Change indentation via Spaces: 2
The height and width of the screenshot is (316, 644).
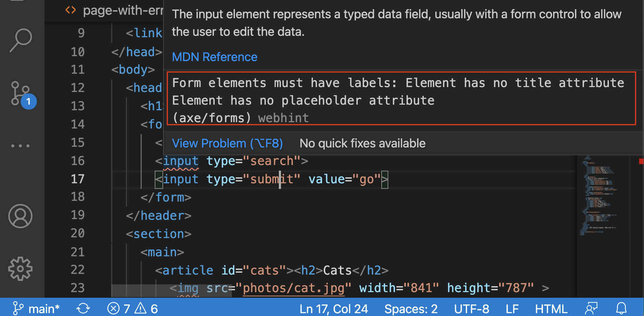click(411, 309)
